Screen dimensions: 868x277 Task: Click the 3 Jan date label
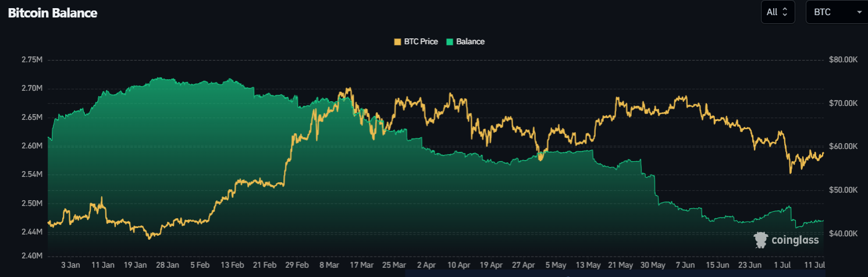[x=70, y=265]
